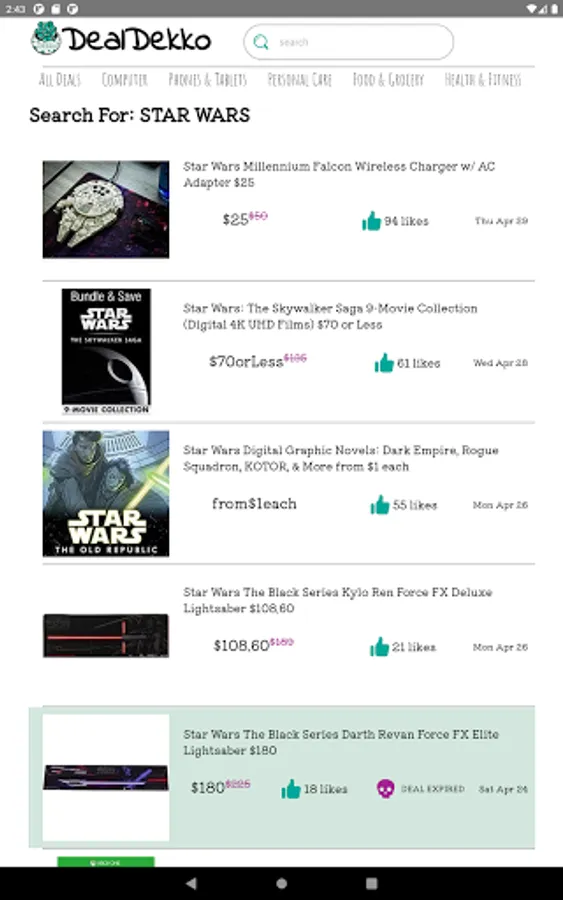Click the DealDekko logo icon
The width and height of the screenshot is (563, 900).
46,38
